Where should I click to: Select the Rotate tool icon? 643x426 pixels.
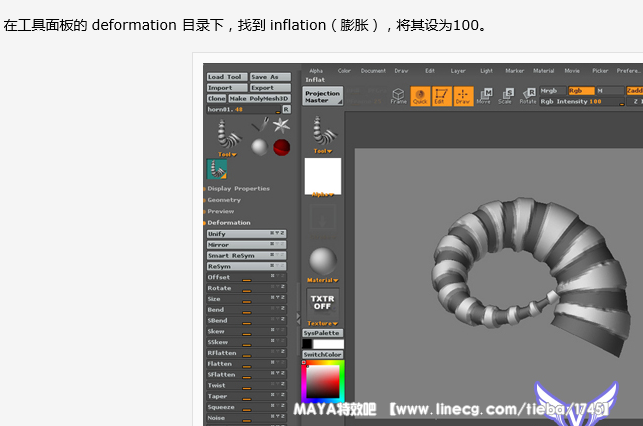point(527,96)
